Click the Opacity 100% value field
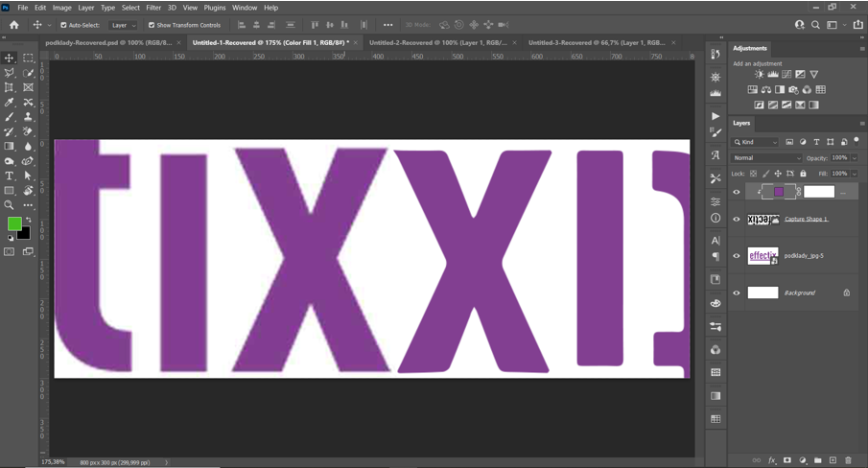The image size is (868, 468). tap(840, 157)
